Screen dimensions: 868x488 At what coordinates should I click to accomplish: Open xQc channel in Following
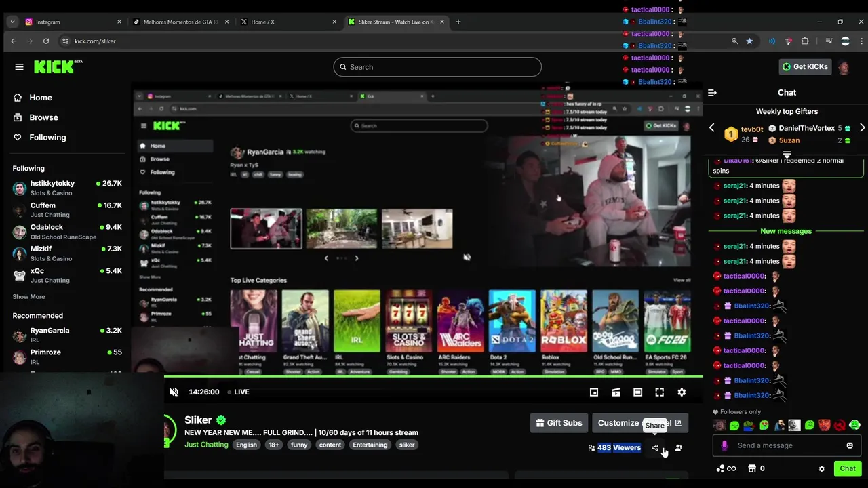pos(67,274)
